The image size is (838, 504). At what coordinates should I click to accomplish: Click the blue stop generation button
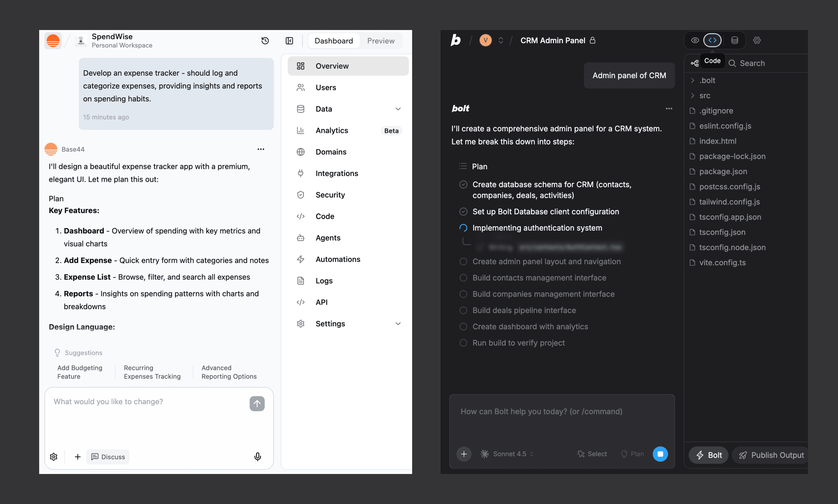coord(660,454)
